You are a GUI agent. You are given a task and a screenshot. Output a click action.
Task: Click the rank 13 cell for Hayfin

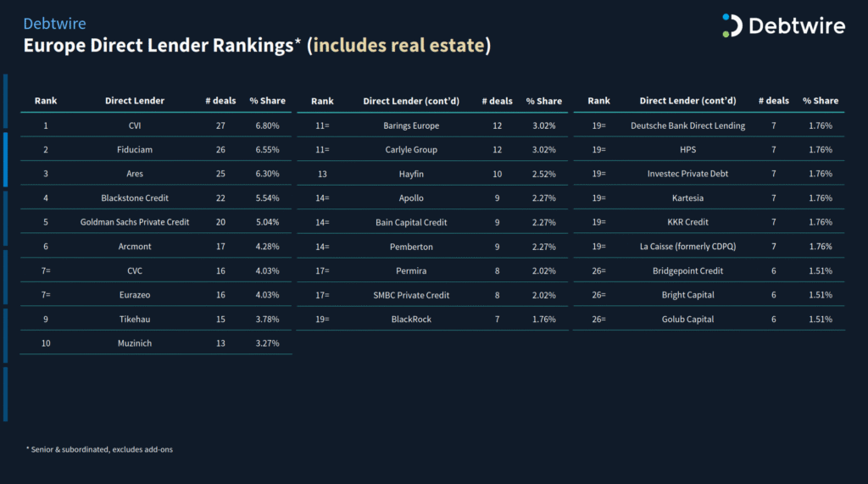tap(322, 174)
